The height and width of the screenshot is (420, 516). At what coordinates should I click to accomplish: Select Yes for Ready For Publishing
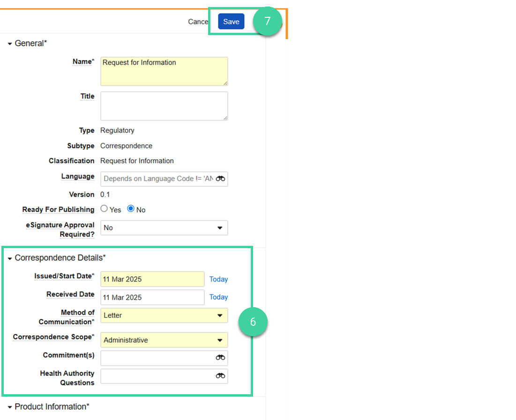pos(104,208)
